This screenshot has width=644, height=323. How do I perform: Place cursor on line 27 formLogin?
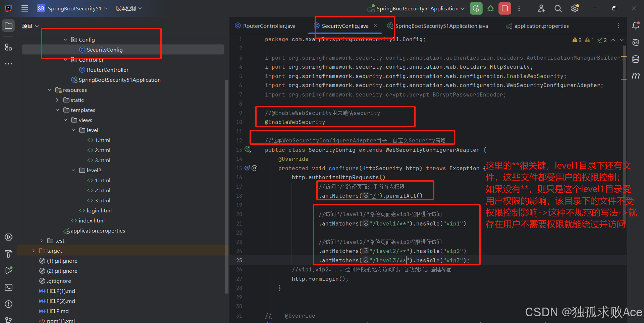pos(320,279)
